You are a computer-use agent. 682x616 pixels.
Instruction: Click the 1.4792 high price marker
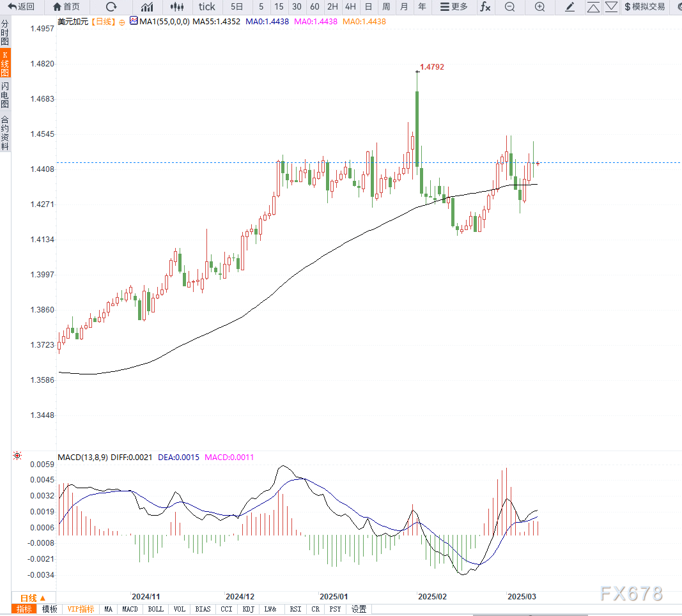pos(432,67)
